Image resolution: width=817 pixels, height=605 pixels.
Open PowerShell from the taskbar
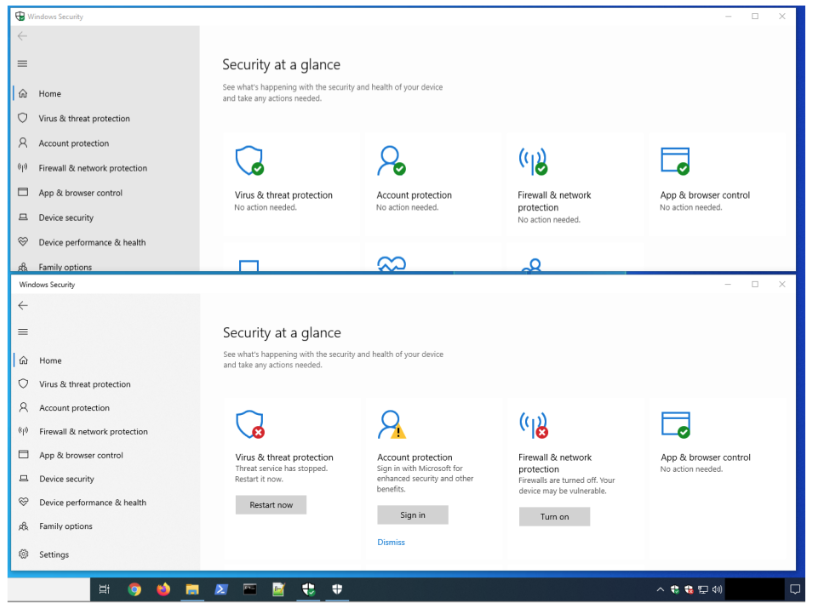click(x=221, y=589)
